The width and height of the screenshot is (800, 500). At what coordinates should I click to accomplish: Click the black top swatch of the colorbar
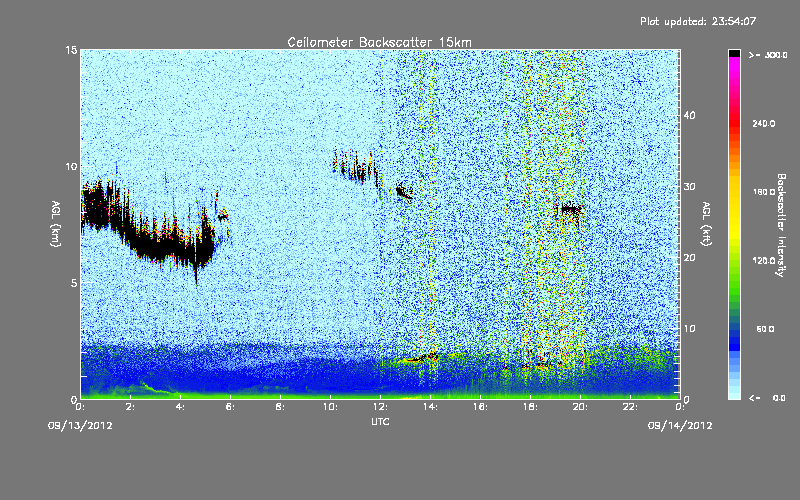coord(734,53)
